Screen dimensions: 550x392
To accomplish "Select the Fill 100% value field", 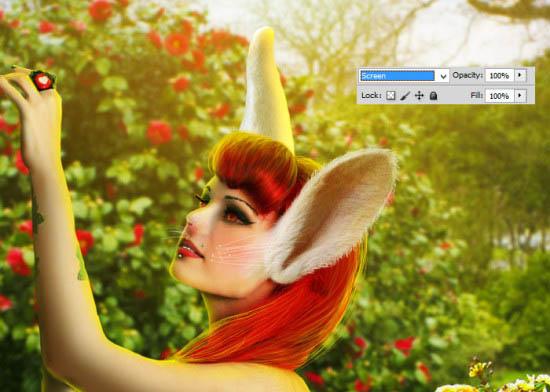I will point(499,96).
